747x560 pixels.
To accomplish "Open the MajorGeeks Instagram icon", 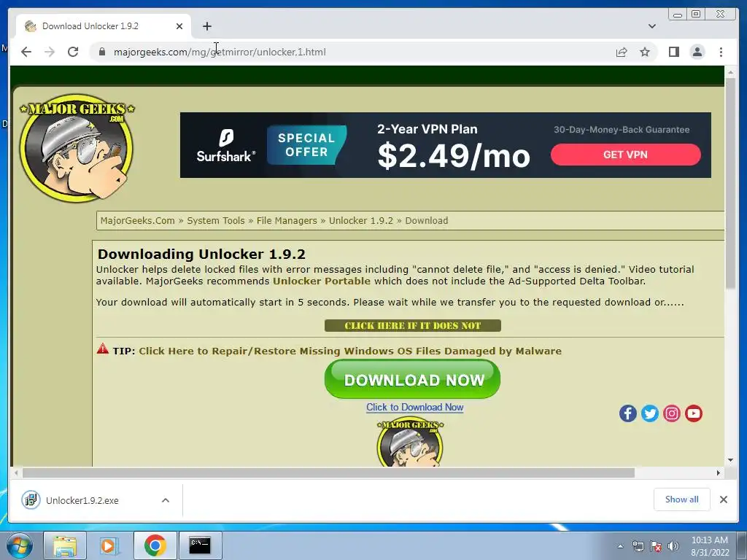I will [672, 413].
